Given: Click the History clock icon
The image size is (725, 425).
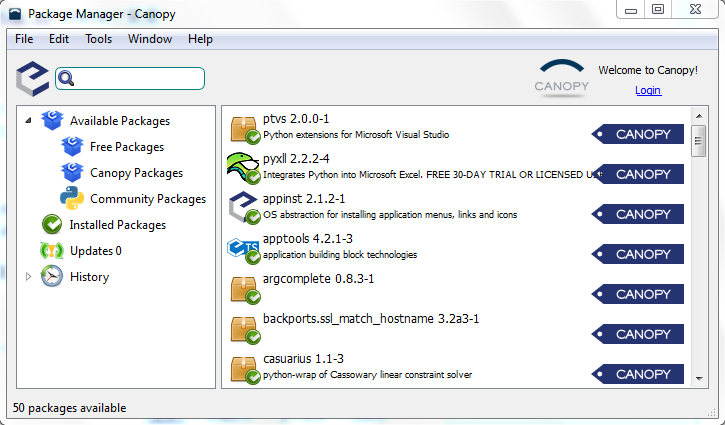Looking at the screenshot, I should (x=52, y=277).
